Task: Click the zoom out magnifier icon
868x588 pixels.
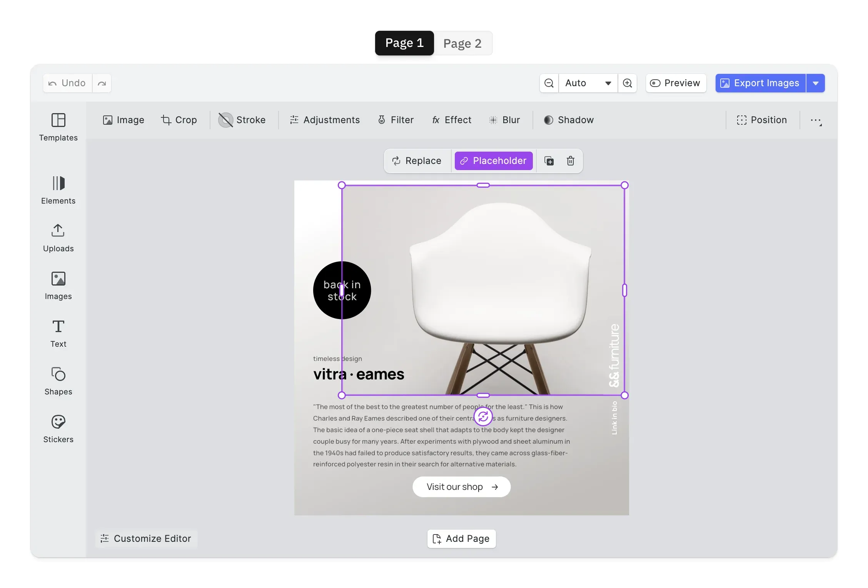Action: tap(549, 83)
